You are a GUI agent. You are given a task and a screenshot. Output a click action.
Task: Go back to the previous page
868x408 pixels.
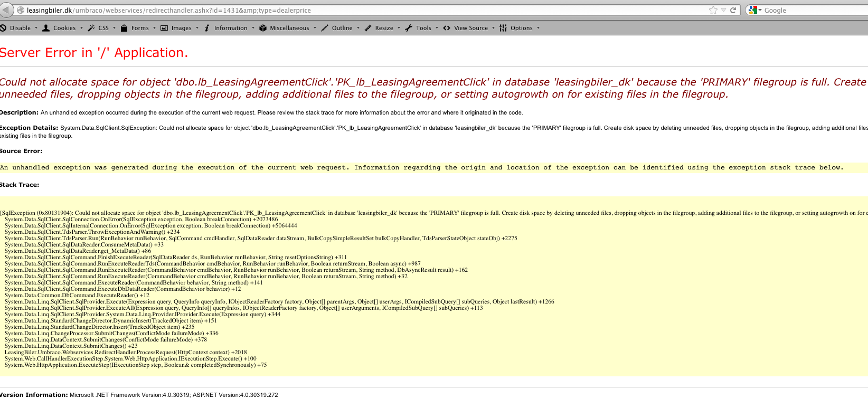point(6,10)
